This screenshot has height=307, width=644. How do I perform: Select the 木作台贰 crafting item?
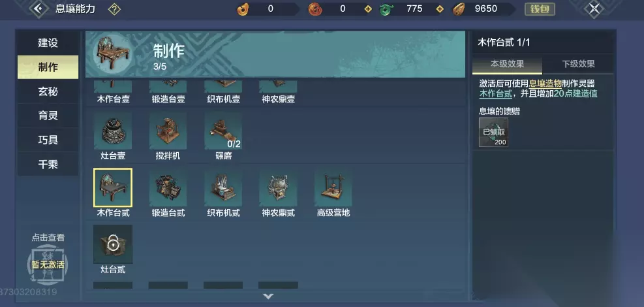[113, 187]
